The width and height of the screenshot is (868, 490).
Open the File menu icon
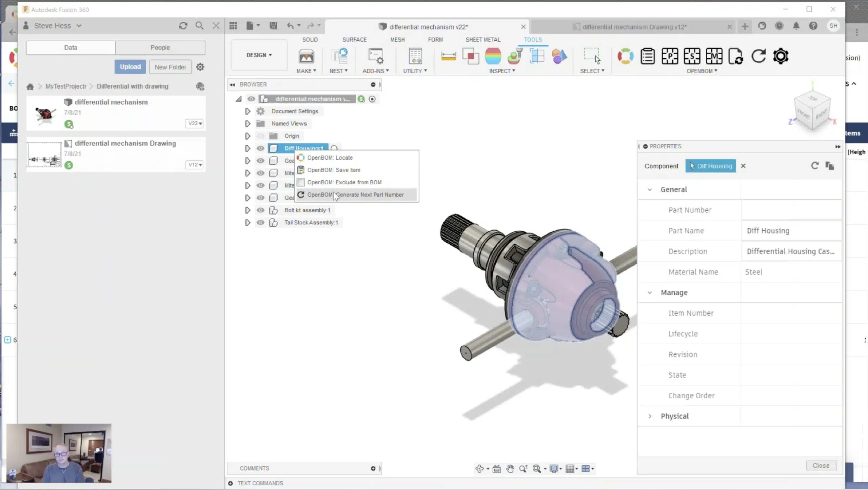[250, 26]
